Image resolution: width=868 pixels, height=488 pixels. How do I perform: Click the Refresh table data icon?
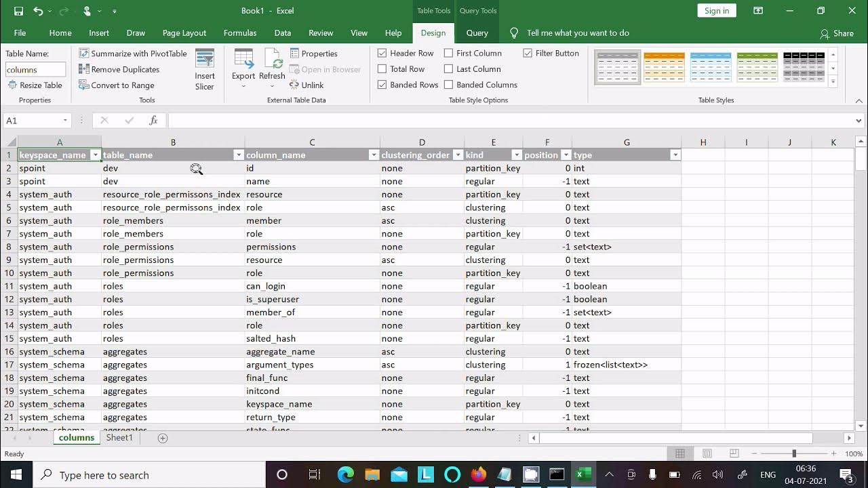pos(272,64)
